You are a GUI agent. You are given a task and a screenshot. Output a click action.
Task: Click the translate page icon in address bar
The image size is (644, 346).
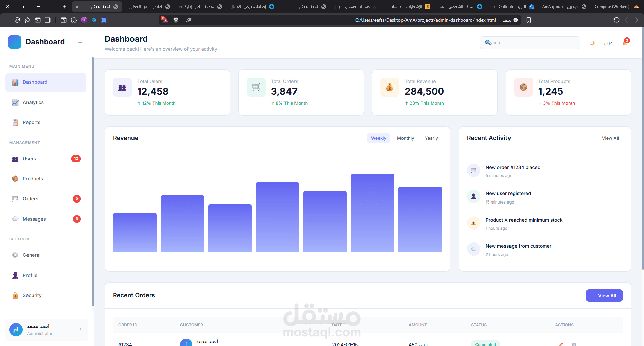189,20
